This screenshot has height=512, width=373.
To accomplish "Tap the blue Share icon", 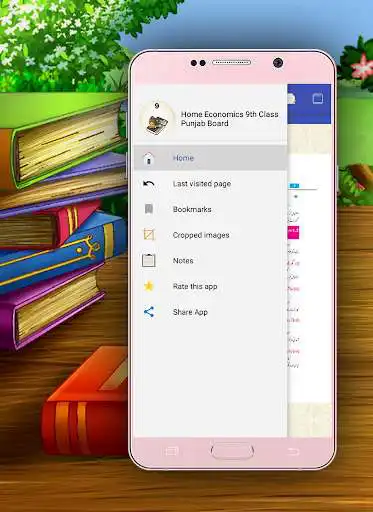I will (149, 312).
